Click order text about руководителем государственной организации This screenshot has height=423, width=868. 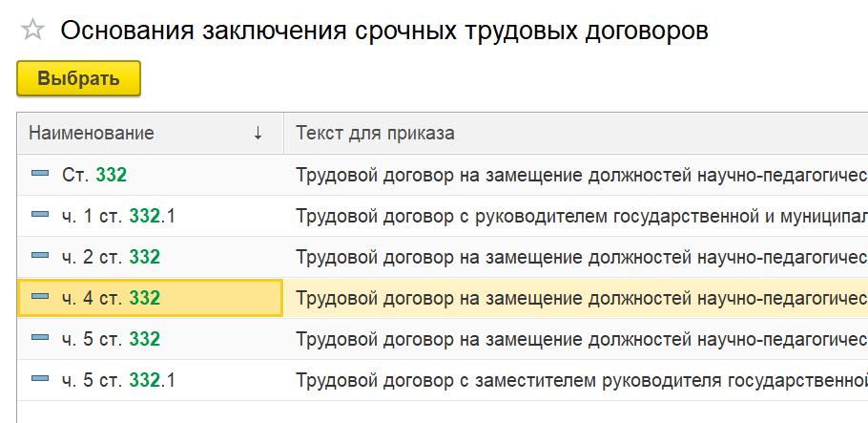tap(580, 216)
